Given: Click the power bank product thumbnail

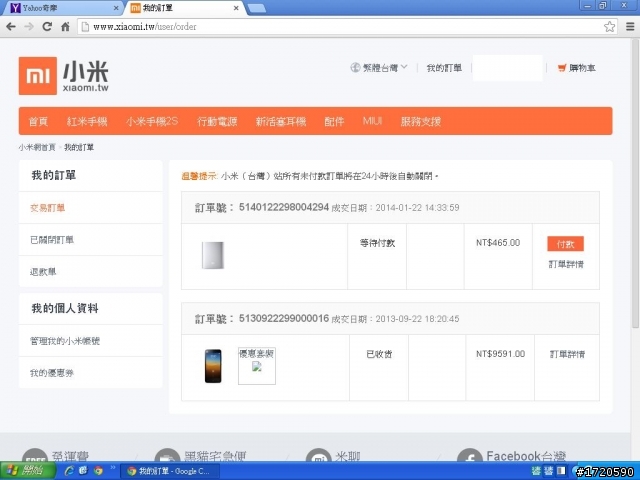Looking at the screenshot, I should pyautogui.click(x=213, y=256).
